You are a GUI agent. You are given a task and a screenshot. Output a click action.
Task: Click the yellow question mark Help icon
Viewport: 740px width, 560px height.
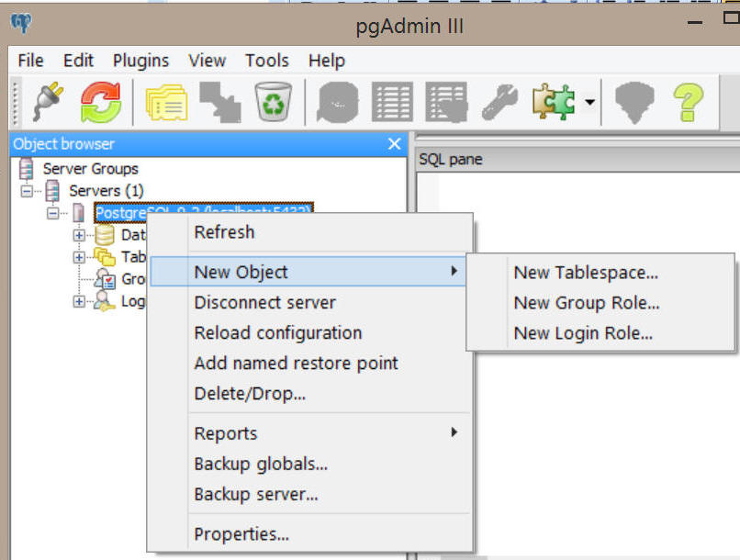tap(689, 102)
